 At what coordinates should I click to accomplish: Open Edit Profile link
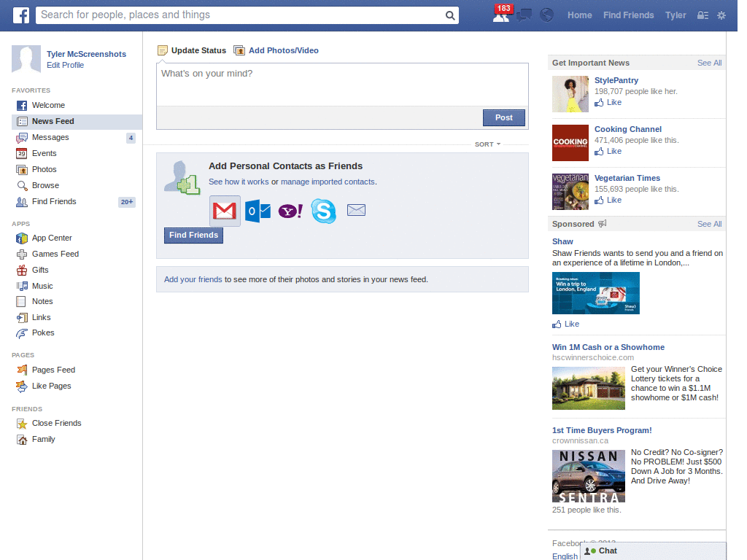[65, 65]
